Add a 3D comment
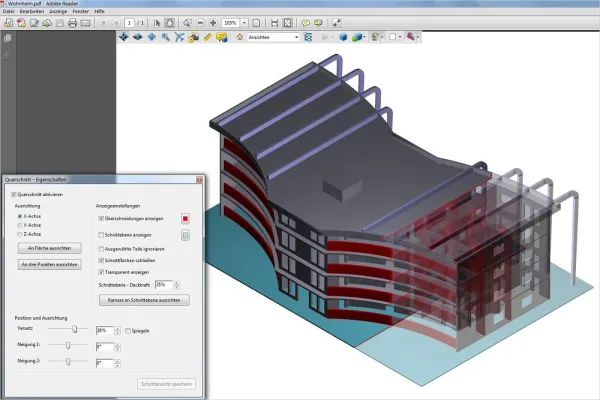The height and width of the screenshot is (400, 600). click(222, 37)
